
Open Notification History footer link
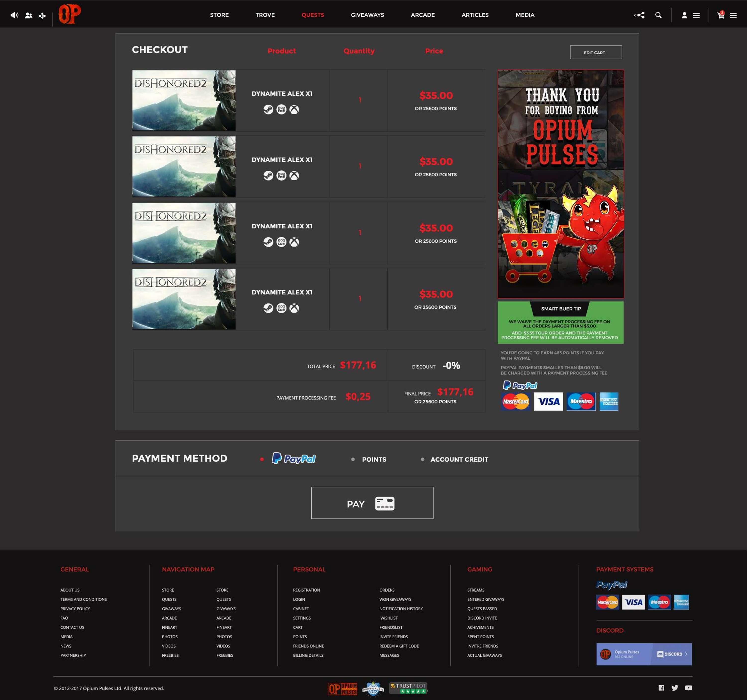coord(401,609)
